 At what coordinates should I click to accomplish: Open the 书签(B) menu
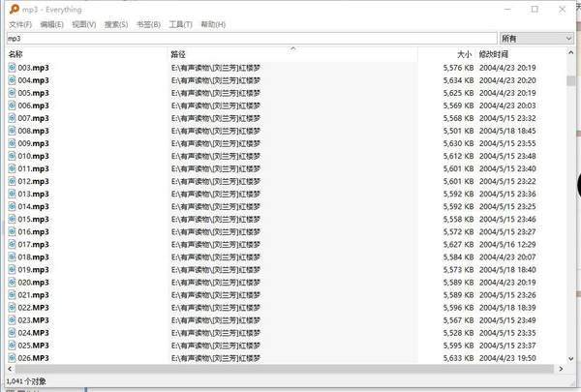[x=149, y=23]
